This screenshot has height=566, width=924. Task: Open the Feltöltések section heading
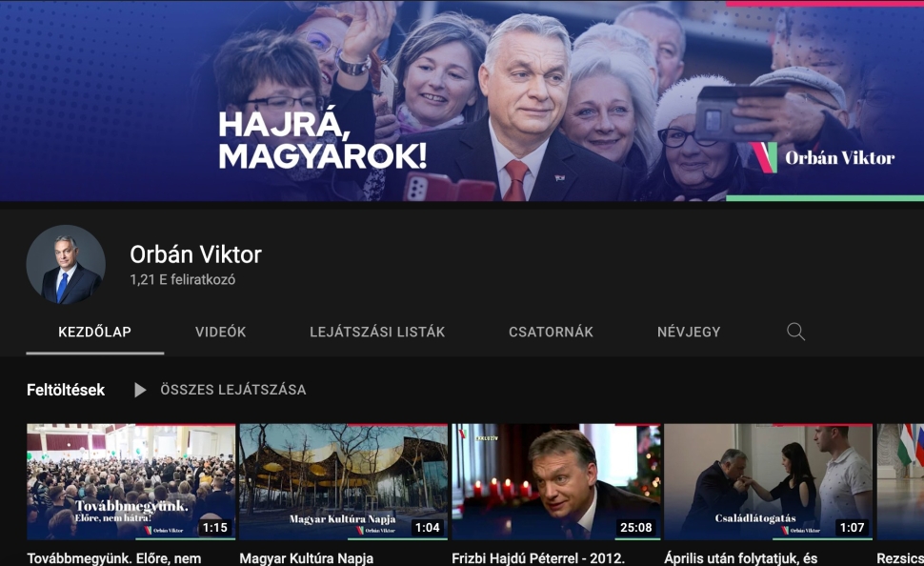click(66, 390)
